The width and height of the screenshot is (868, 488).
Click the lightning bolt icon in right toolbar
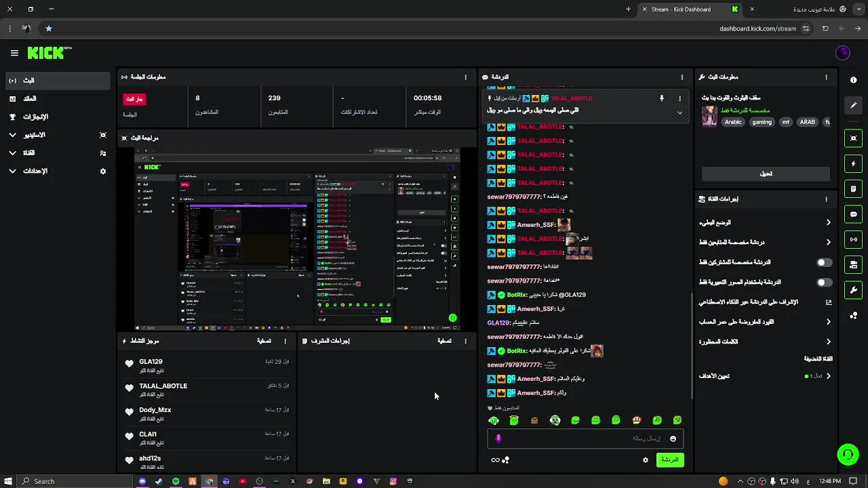[853, 163]
